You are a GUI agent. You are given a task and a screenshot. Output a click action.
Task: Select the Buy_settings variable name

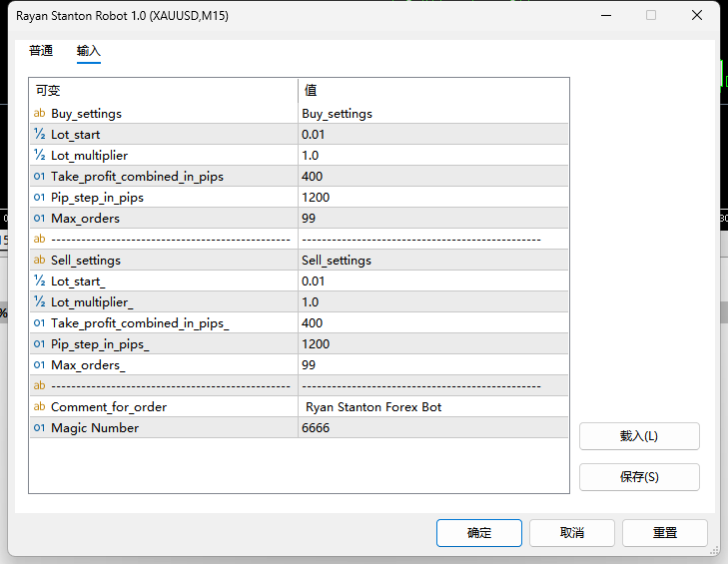[x=86, y=113]
